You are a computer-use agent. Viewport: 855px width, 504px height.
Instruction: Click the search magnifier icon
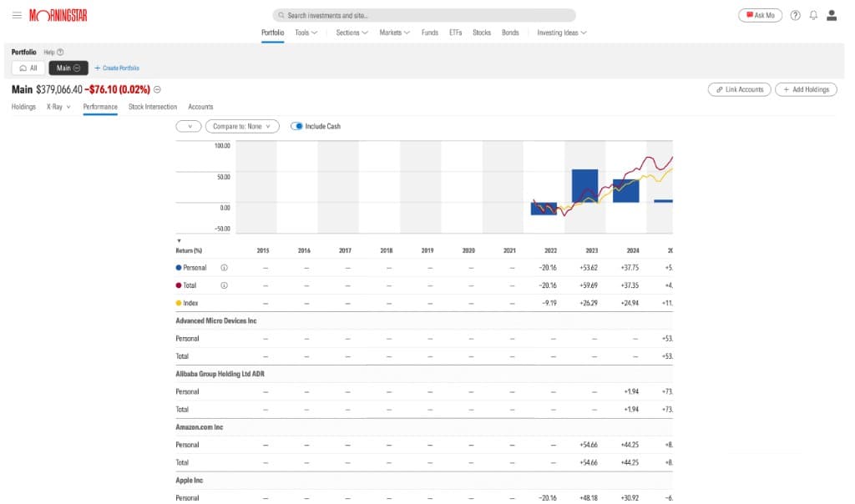(281, 15)
